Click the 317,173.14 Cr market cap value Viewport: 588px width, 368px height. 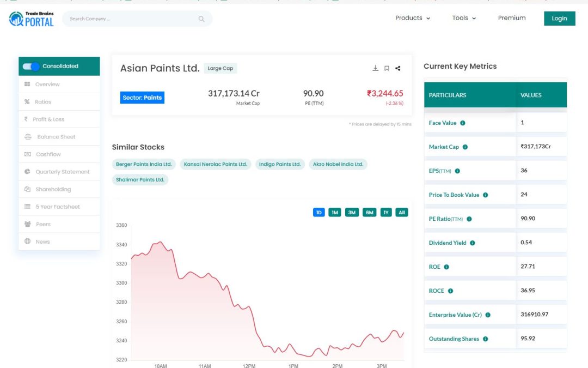[234, 94]
